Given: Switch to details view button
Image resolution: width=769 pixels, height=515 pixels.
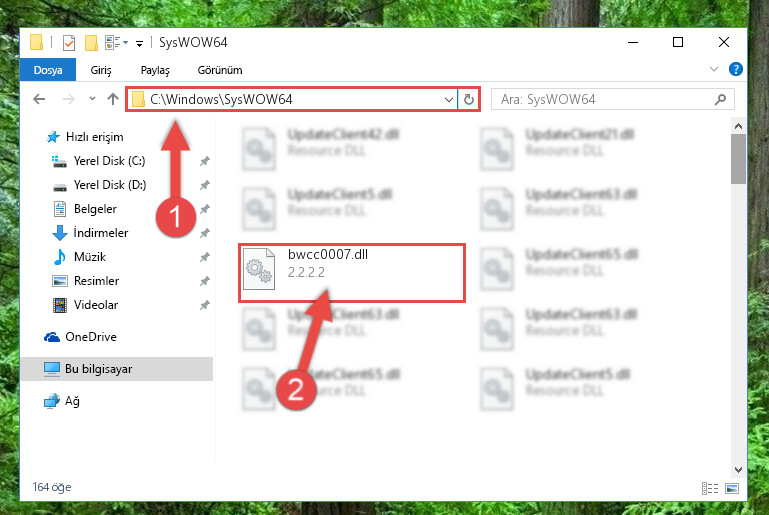Looking at the screenshot, I should (710, 489).
